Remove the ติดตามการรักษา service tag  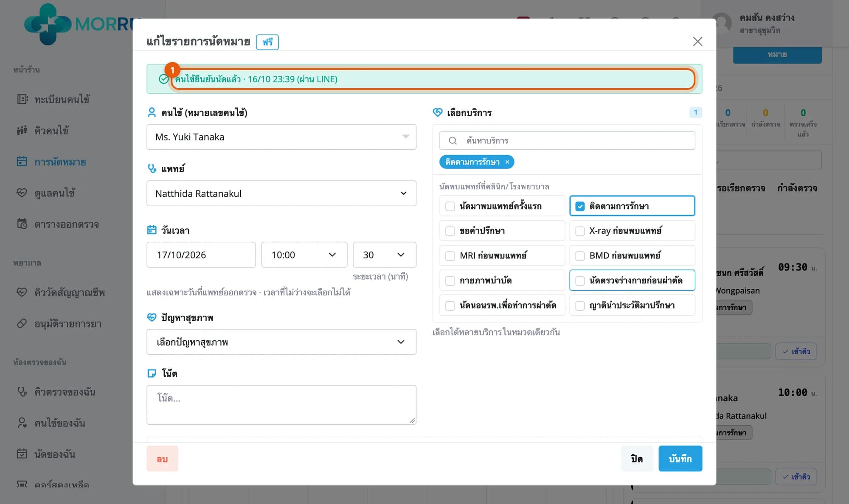(x=507, y=162)
